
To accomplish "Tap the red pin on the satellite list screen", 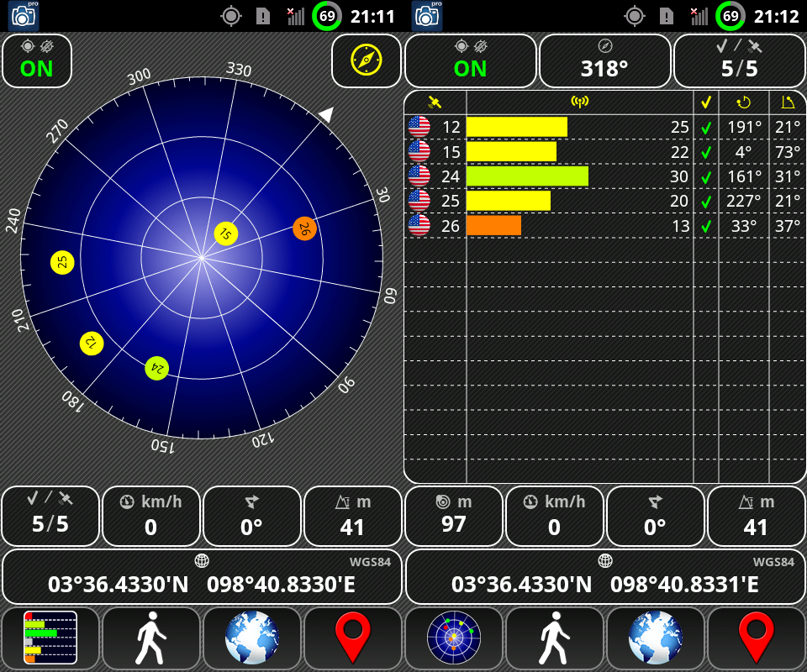I will (757, 638).
